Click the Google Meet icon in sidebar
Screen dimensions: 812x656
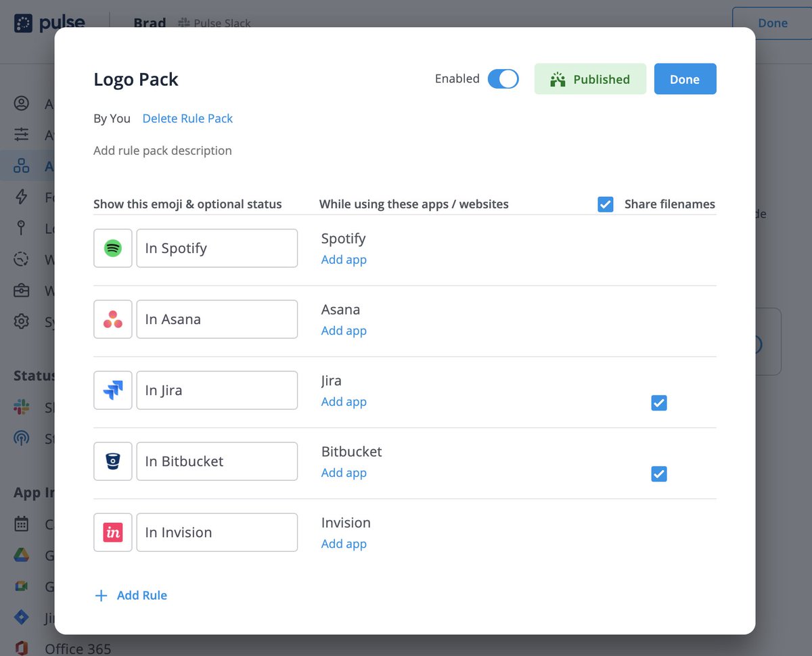click(22, 586)
